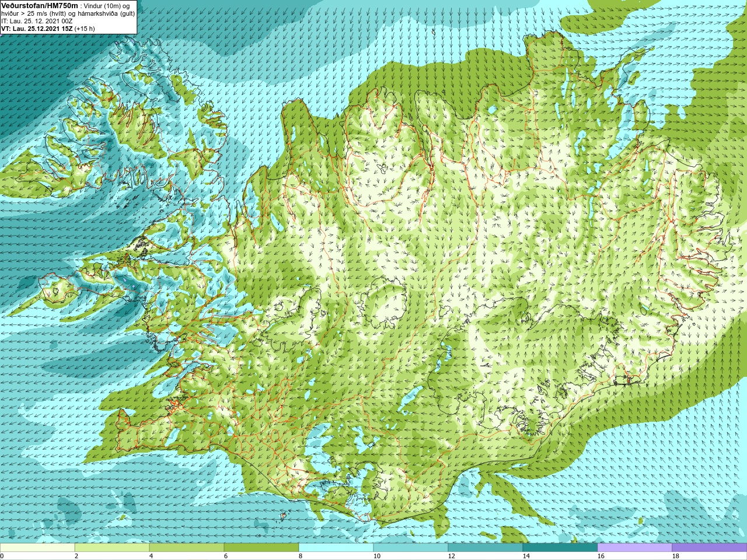Click the teal 12–14 legend swatch

[x=486, y=548]
